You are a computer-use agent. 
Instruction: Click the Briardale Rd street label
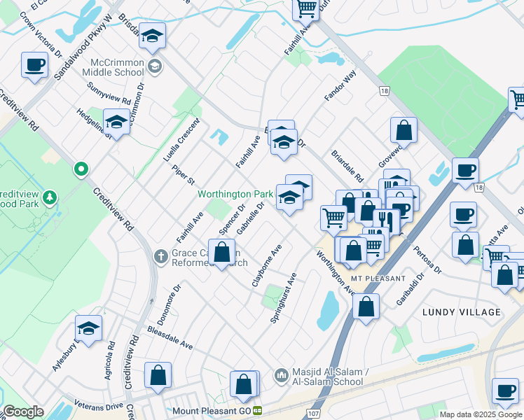[347, 167]
